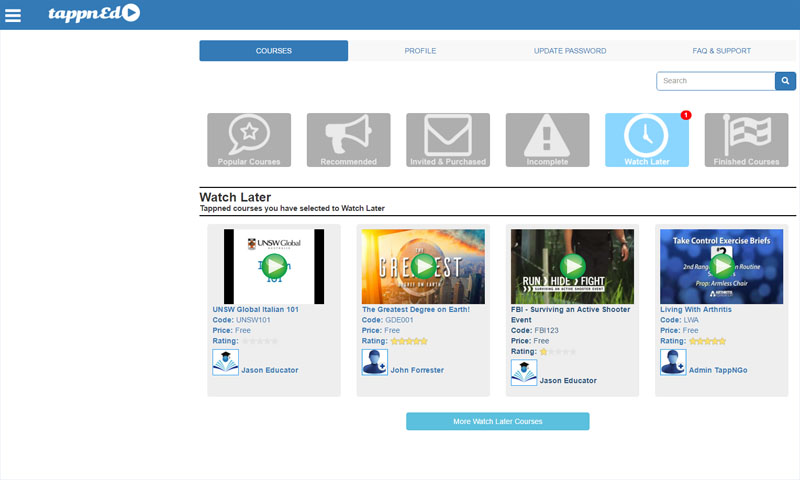Click the Living With Arthritis thumbnail

click(x=721, y=266)
